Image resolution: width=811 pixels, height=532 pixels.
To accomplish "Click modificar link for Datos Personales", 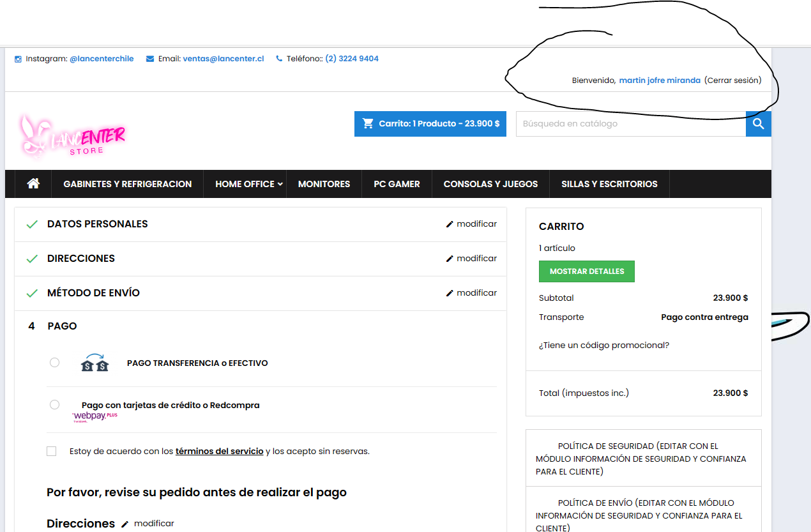I will pos(477,224).
